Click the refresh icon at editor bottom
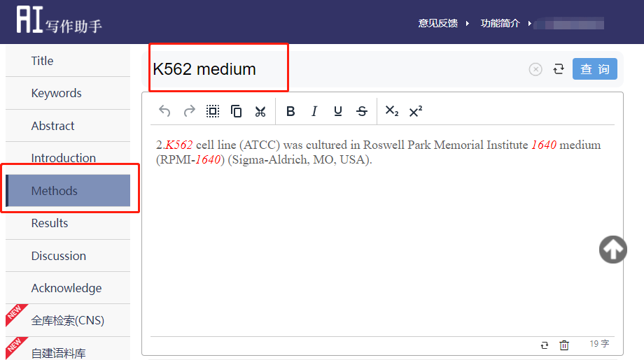The width and height of the screenshot is (644, 360). [x=545, y=345]
